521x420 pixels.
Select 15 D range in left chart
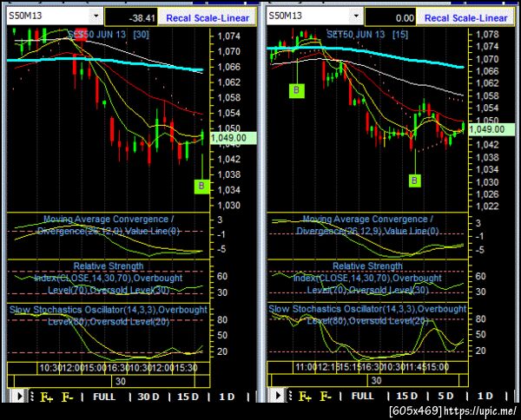(x=188, y=397)
